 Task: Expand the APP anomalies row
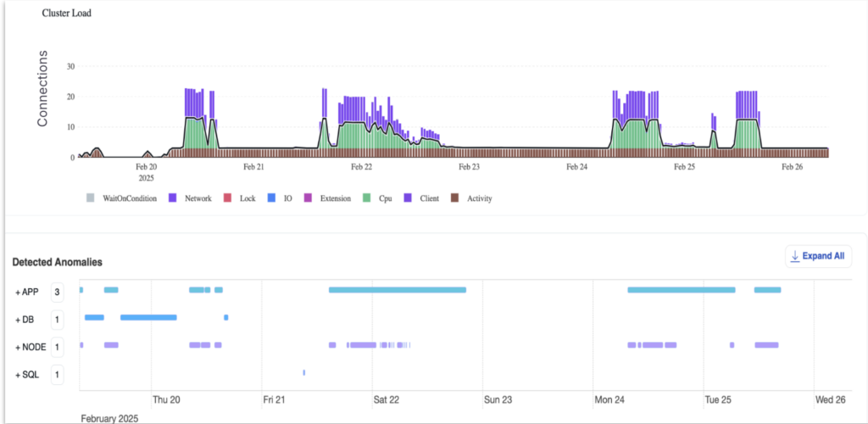pos(26,293)
